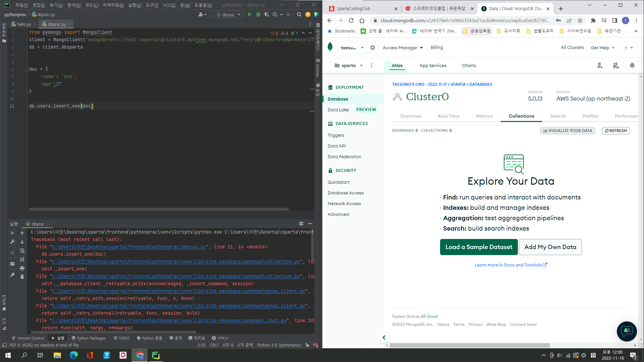The image size is (644, 362).
Task: Open the Metrics tab for Cluster0
Action: point(484,116)
